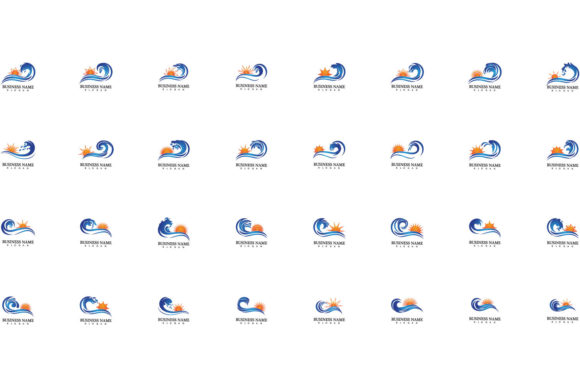
Task: Pick the fifth bottom-row logo with rayed sun
Action: (329, 310)
